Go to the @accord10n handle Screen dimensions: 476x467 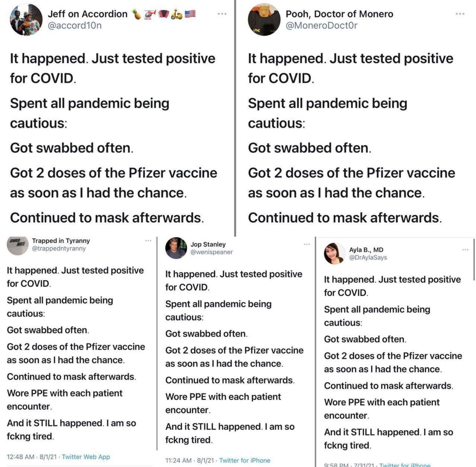(74, 26)
